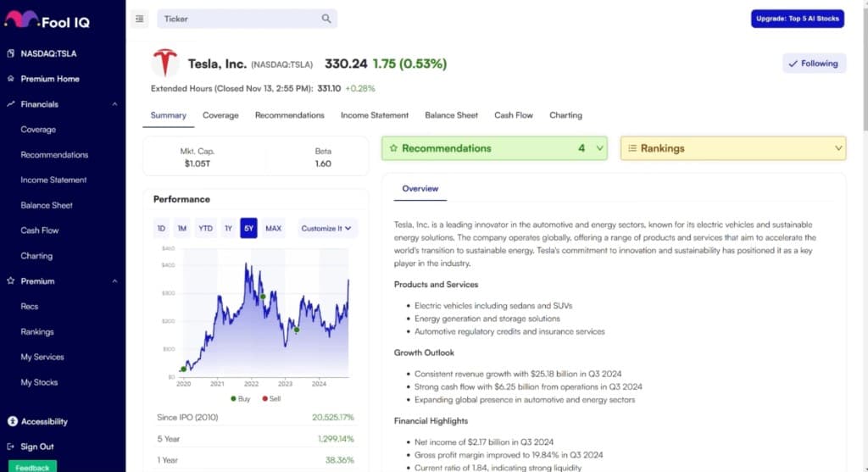Open Accessibility in the sidebar
The height and width of the screenshot is (472, 868).
(44, 421)
